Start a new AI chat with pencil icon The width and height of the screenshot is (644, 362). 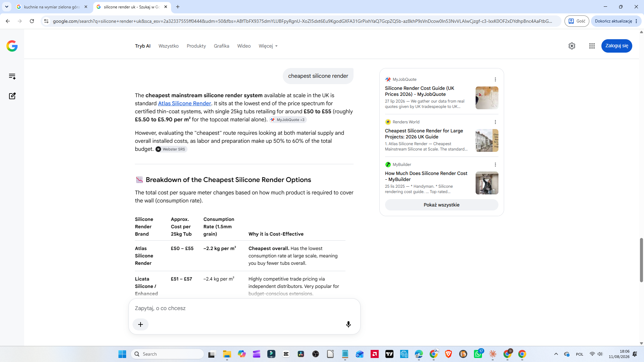click(12, 96)
